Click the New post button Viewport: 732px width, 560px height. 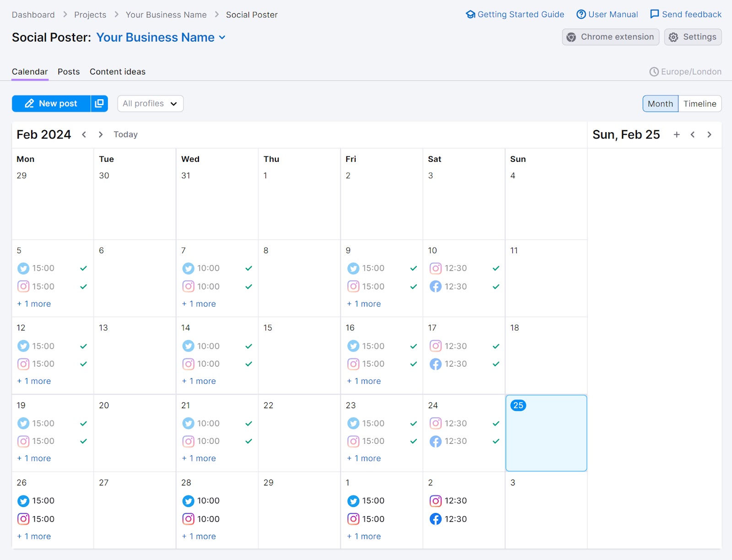point(51,103)
